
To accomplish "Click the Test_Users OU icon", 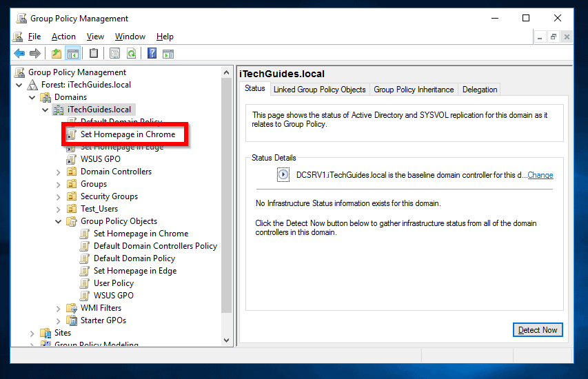I will [71, 209].
